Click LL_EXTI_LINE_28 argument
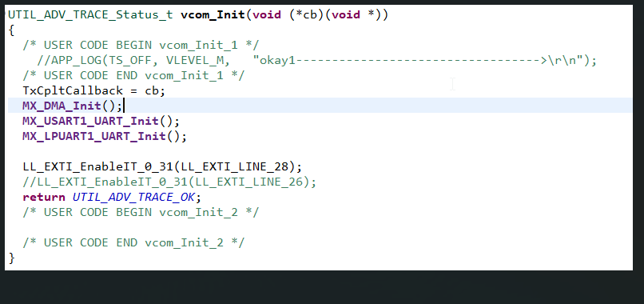The width and height of the screenshot is (644, 304). pos(235,166)
